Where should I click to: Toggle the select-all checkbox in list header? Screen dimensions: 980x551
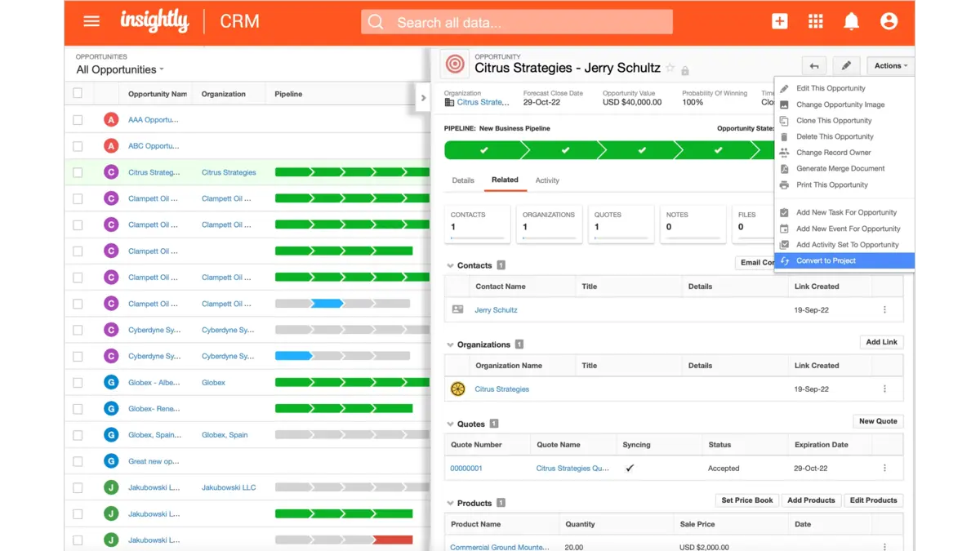click(78, 94)
